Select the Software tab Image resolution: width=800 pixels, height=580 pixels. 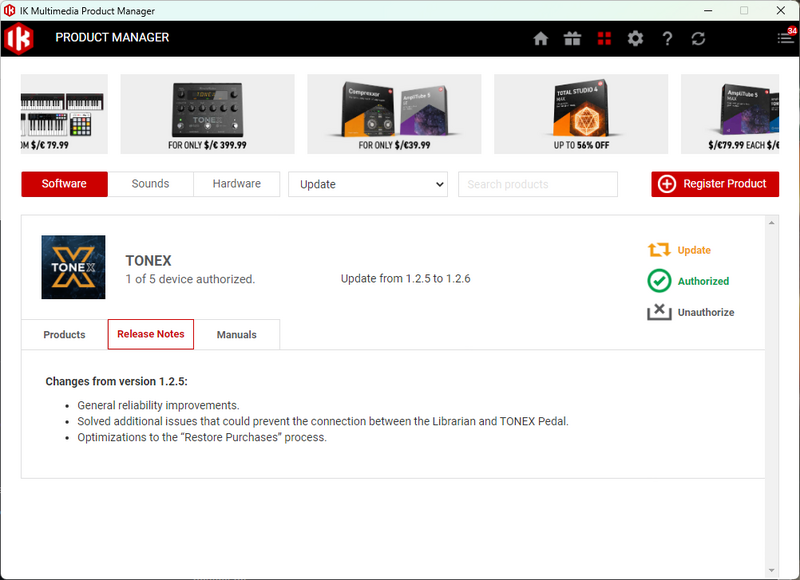64,184
